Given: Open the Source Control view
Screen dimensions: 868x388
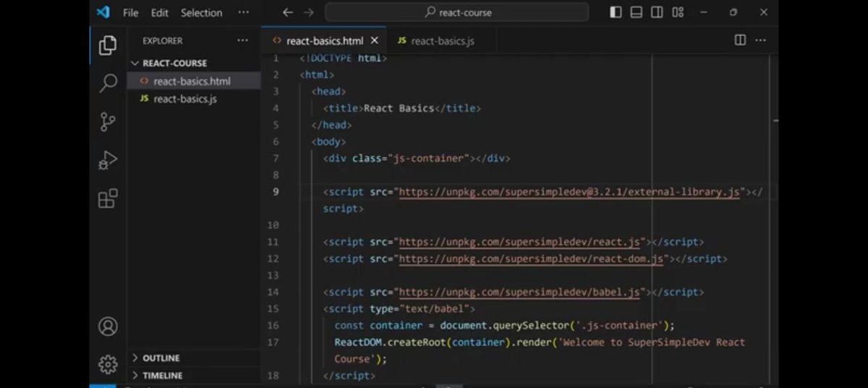Looking at the screenshot, I should coord(108,122).
